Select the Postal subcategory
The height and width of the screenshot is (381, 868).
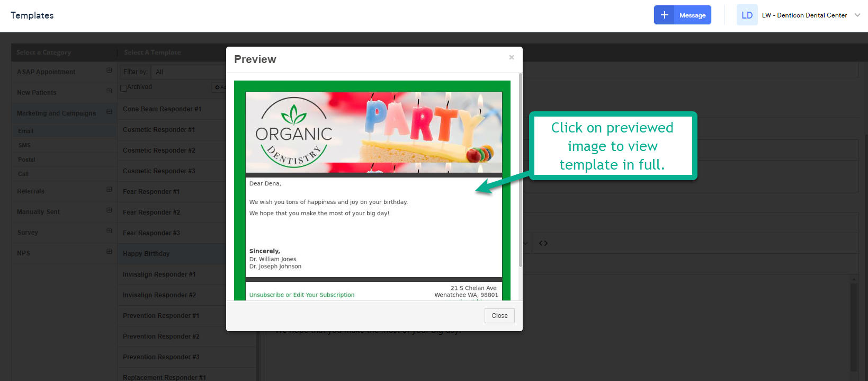tap(26, 160)
